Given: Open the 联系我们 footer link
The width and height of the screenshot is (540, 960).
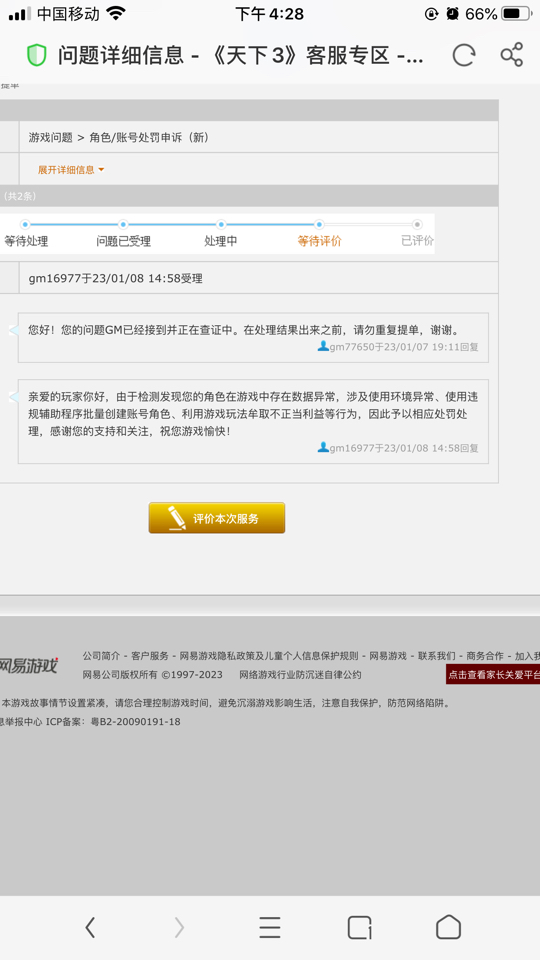Looking at the screenshot, I should click(x=437, y=656).
